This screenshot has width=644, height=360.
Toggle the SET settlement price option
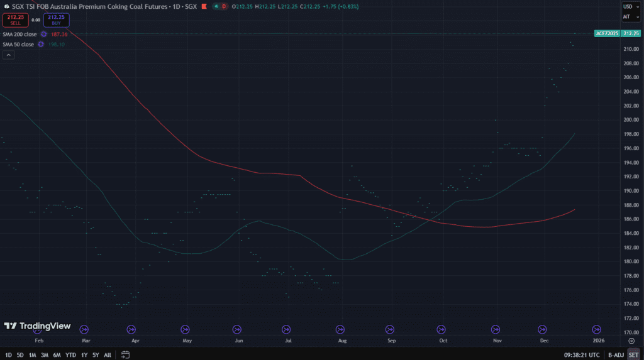[x=633, y=355]
